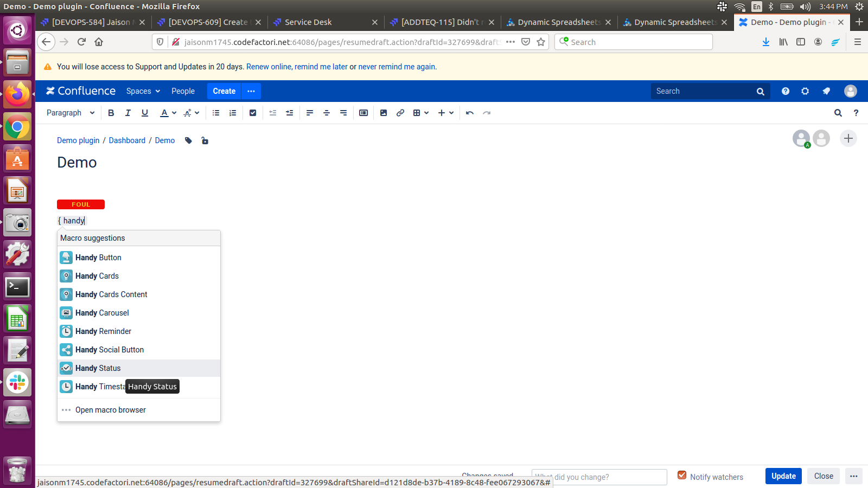Toggle italic formatting
868x488 pixels.
tap(128, 113)
